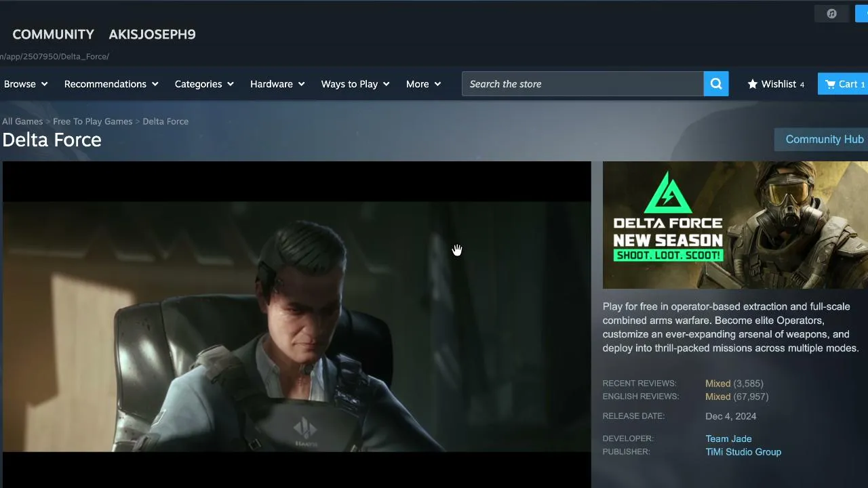Click the search magnifier button
Screen dimensions: 868x488
coord(716,84)
